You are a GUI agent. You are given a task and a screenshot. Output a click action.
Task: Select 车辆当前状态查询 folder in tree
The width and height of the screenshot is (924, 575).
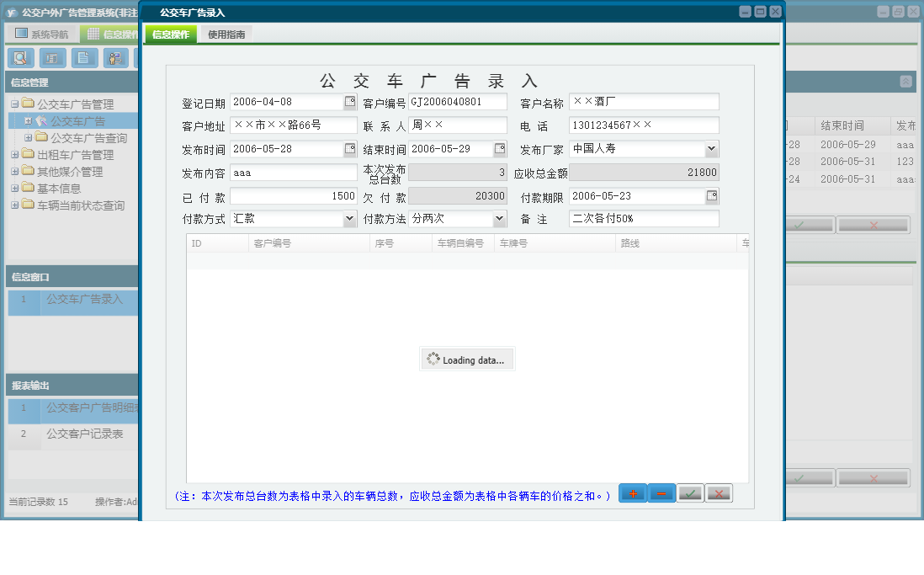(81, 205)
